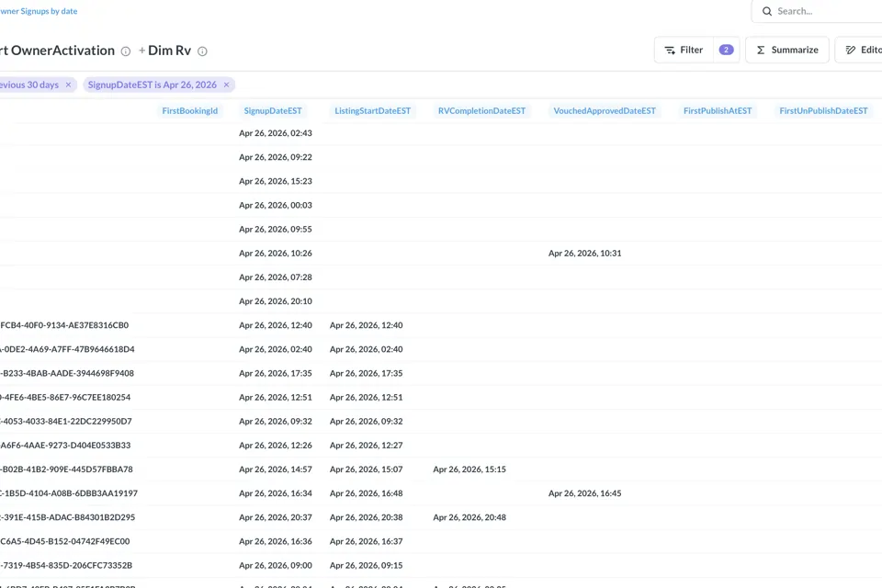This screenshot has width=882, height=588.
Task: Edit the SignupDateEST is Apr 26 filter pill
Action: coord(152,85)
